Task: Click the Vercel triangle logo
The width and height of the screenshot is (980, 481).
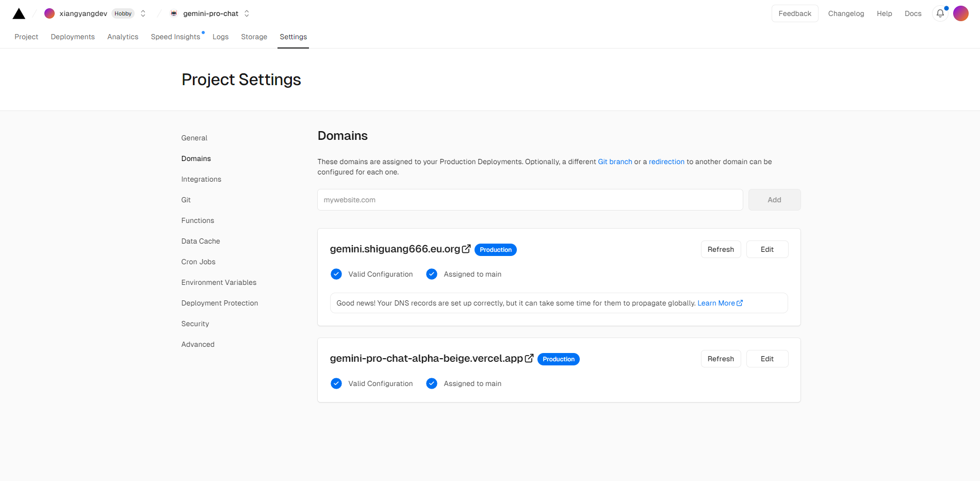Action: click(19, 13)
